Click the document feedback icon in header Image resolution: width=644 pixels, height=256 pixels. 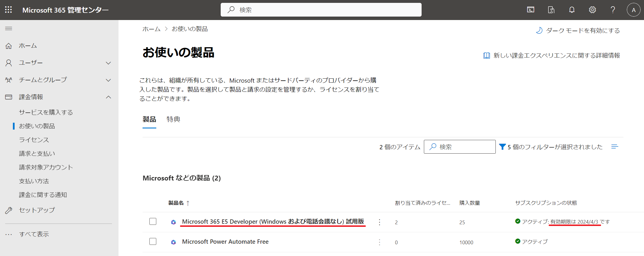(x=551, y=10)
